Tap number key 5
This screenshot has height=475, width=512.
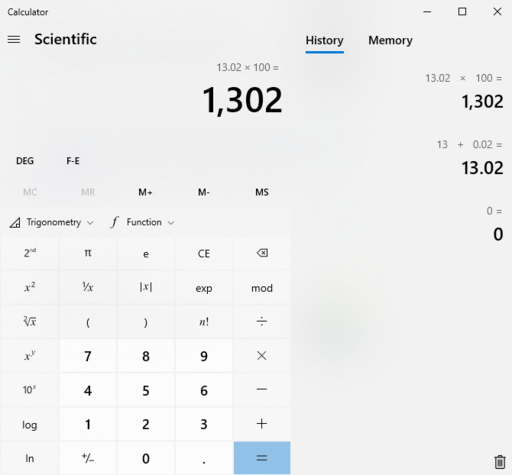click(146, 390)
